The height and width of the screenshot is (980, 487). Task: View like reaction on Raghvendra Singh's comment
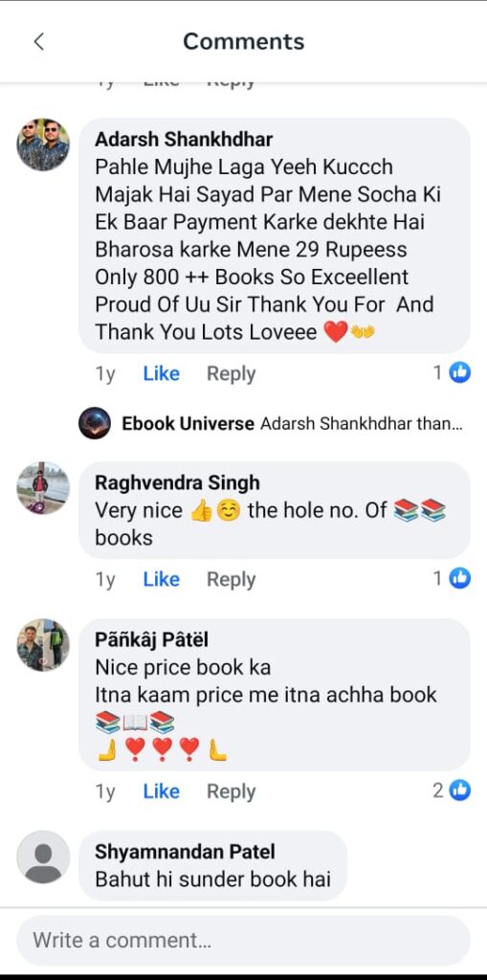point(452,579)
